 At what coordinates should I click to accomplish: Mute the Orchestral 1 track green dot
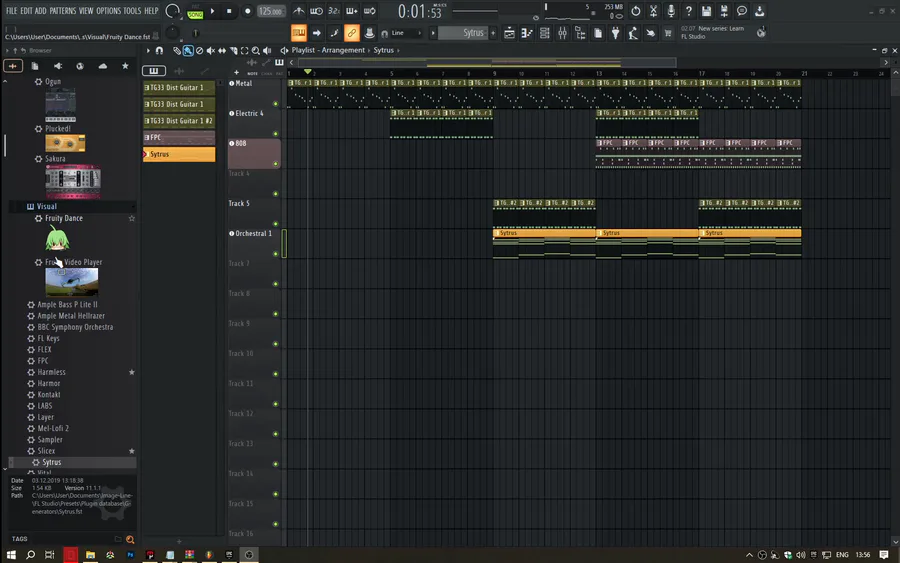click(276, 254)
